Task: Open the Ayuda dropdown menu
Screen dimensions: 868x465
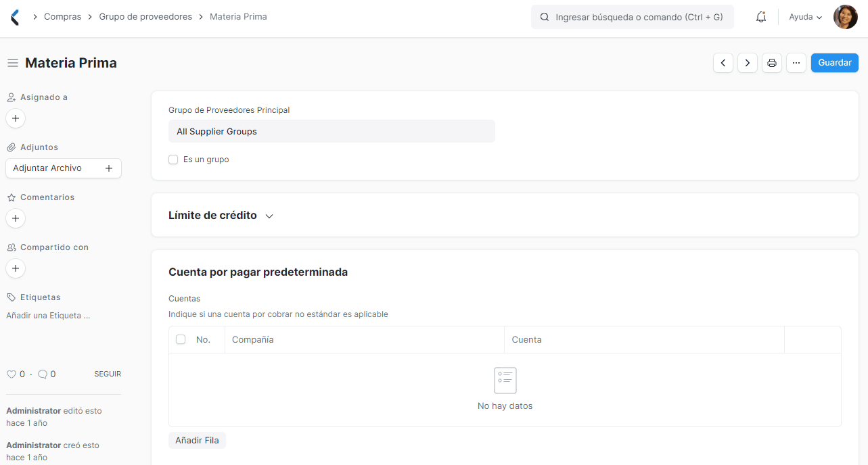Action: [805, 17]
